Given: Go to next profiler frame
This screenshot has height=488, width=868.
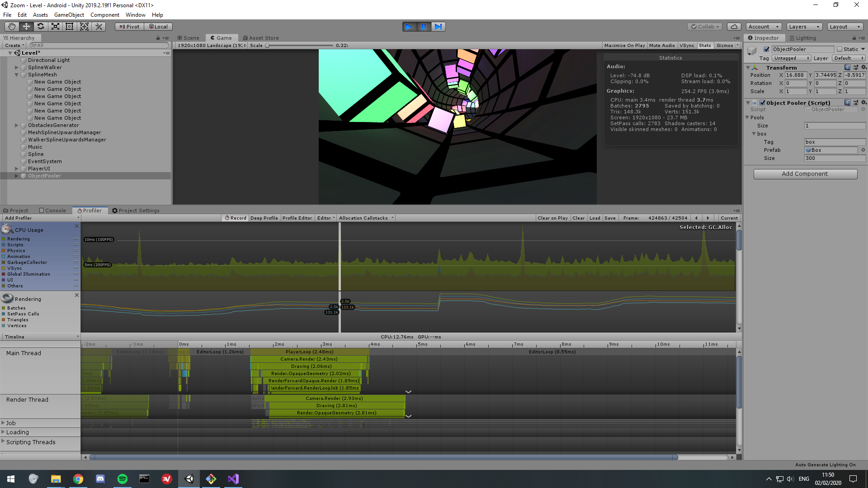Looking at the screenshot, I should pyautogui.click(x=708, y=218).
